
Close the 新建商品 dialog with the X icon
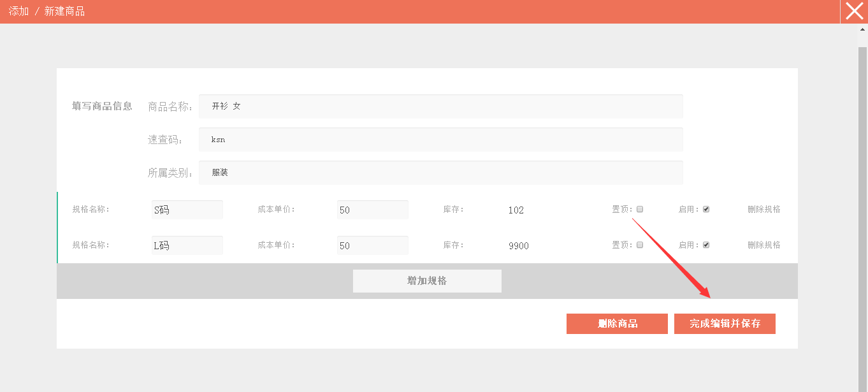click(854, 11)
